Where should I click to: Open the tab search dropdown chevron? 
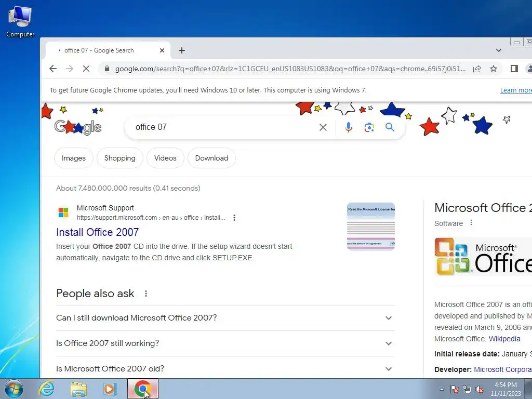498,50
